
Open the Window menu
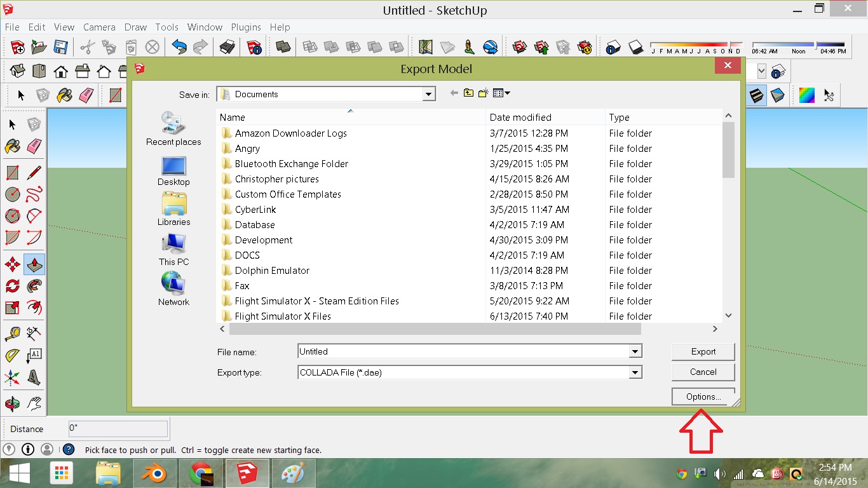[205, 27]
